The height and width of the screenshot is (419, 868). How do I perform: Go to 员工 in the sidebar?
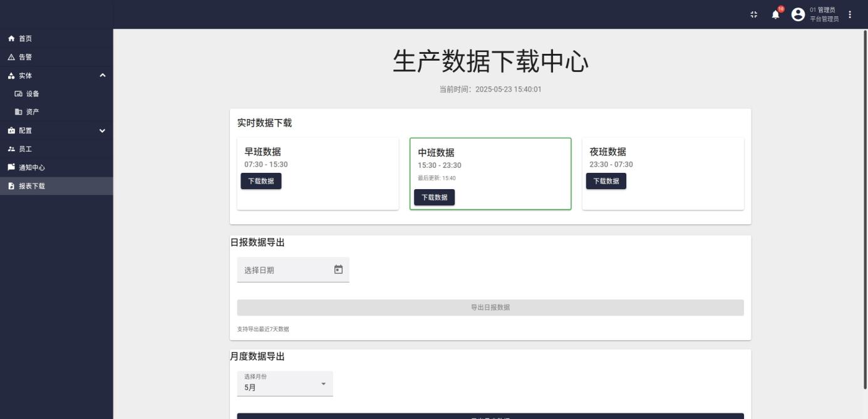[x=25, y=149]
